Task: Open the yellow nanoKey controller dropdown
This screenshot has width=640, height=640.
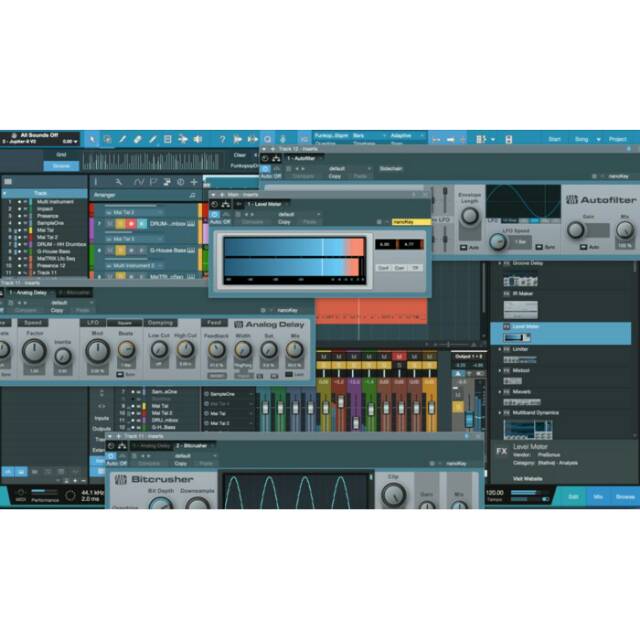Action: click(x=411, y=222)
